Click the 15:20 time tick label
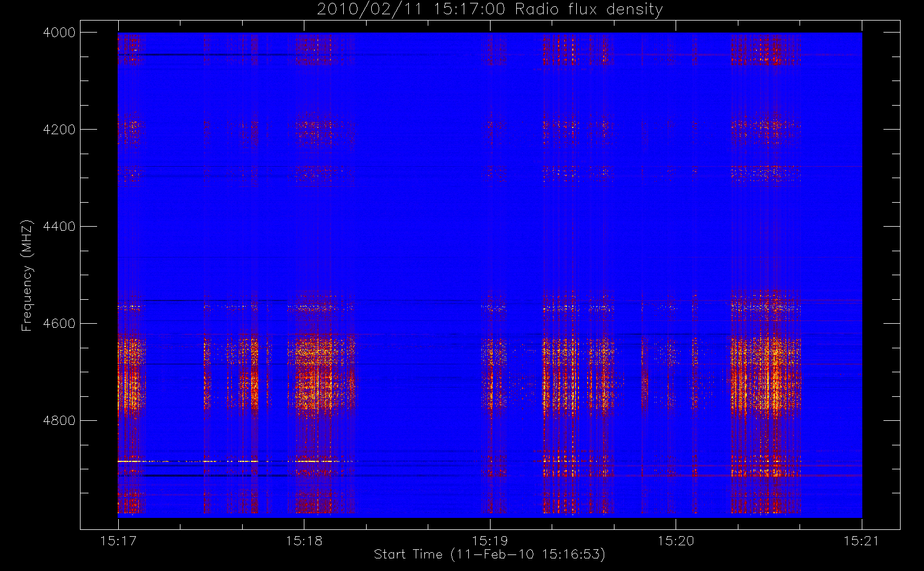 (676, 541)
